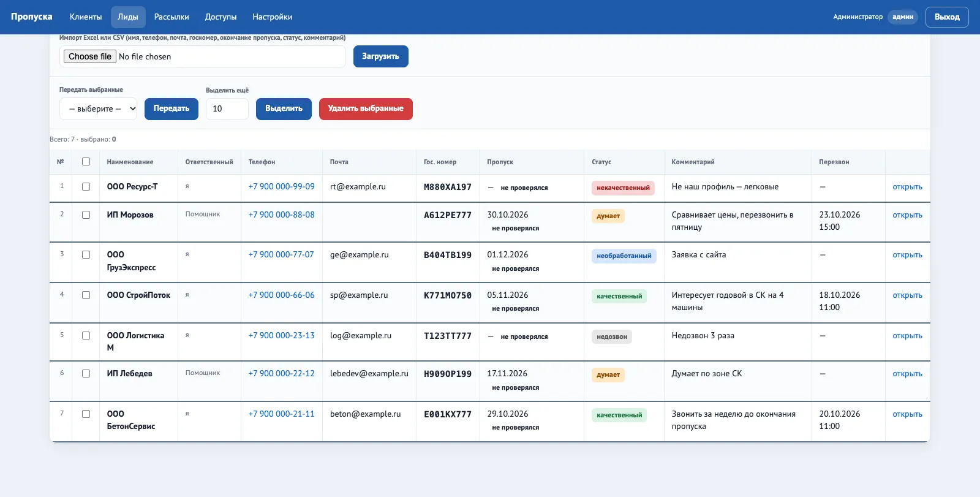Viewport: 980px width, 497px height.
Task: Click email beton@example.ru
Action: pyautogui.click(x=365, y=414)
